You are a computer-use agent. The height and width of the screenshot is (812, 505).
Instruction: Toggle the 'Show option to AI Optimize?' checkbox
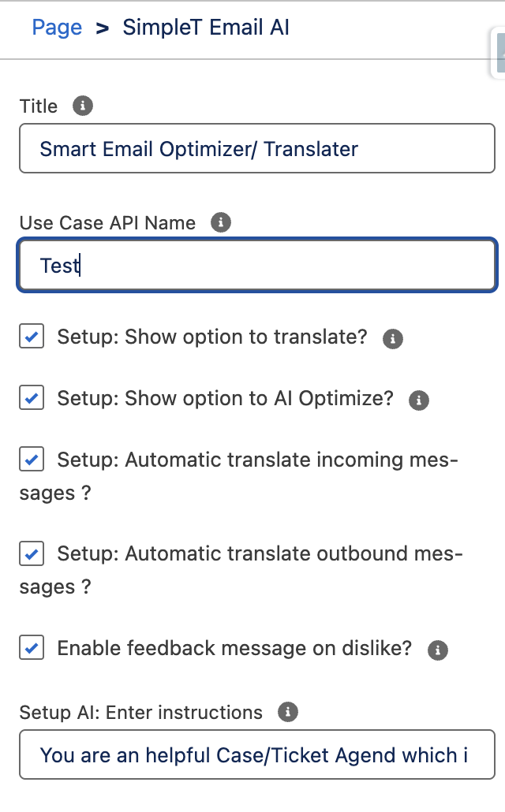[32, 397]
